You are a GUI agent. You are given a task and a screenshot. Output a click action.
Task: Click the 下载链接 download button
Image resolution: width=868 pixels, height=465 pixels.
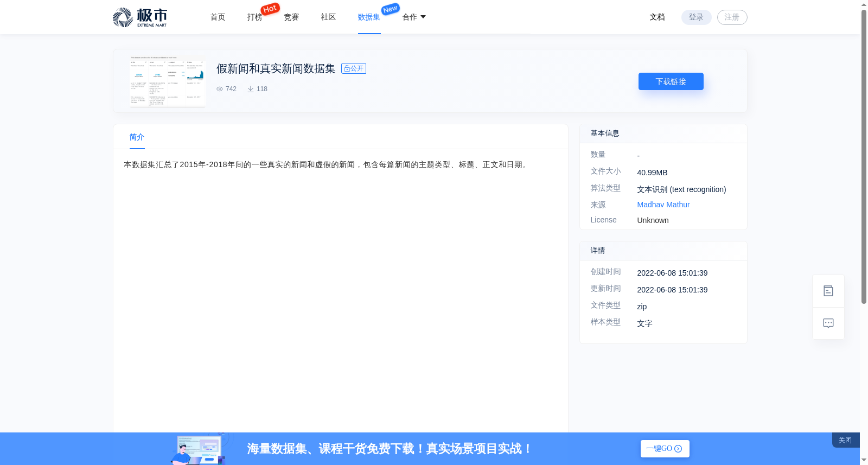point(671,81)
